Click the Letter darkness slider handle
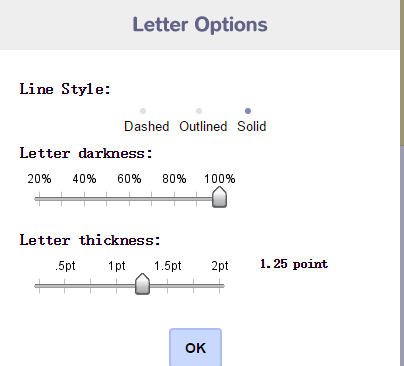The height and width of the screenshot is (366, 404). click(x=219, y=197)
